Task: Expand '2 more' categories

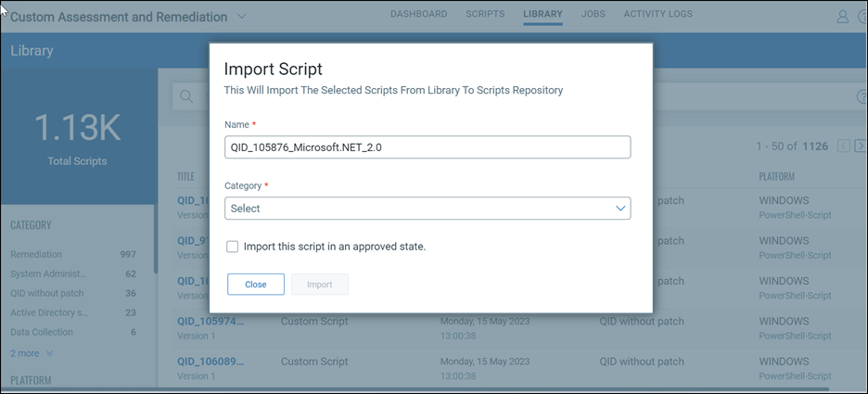Action: point(32,353)
